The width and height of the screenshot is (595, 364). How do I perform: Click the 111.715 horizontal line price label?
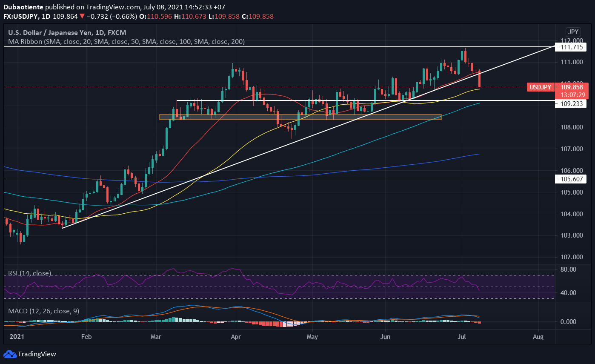(571, 47)
